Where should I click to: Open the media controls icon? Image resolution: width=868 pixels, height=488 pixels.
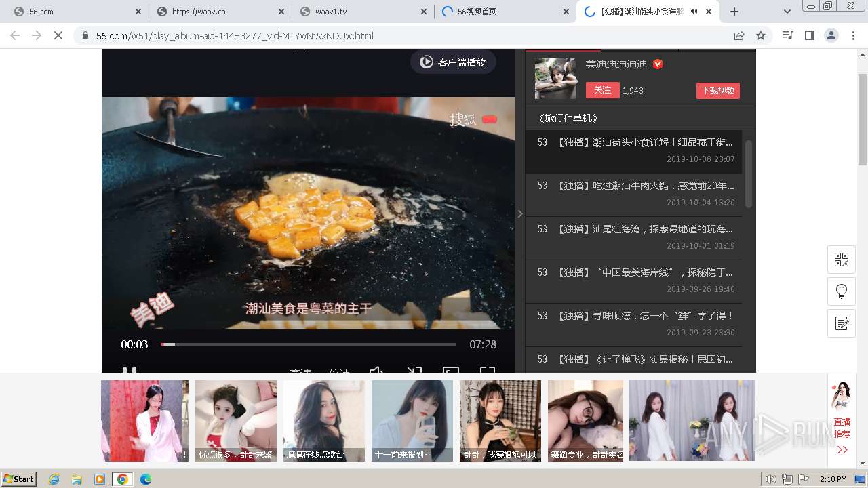tap(787, 35)
